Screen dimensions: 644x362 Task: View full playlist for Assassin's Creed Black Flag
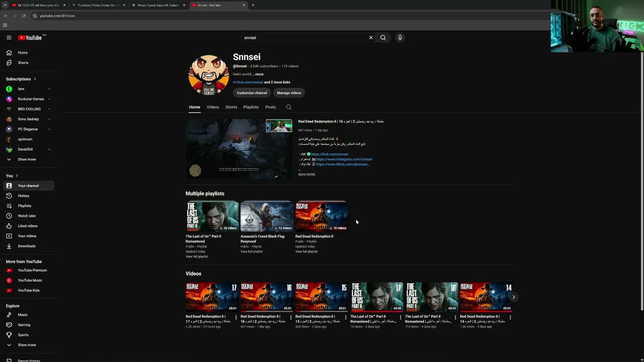tap(252, 251)
